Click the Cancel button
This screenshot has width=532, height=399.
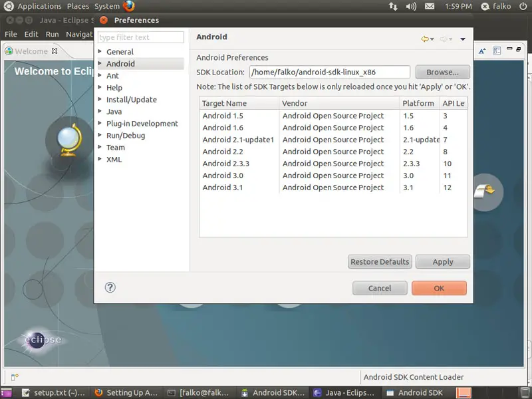(x=380, y=288)
